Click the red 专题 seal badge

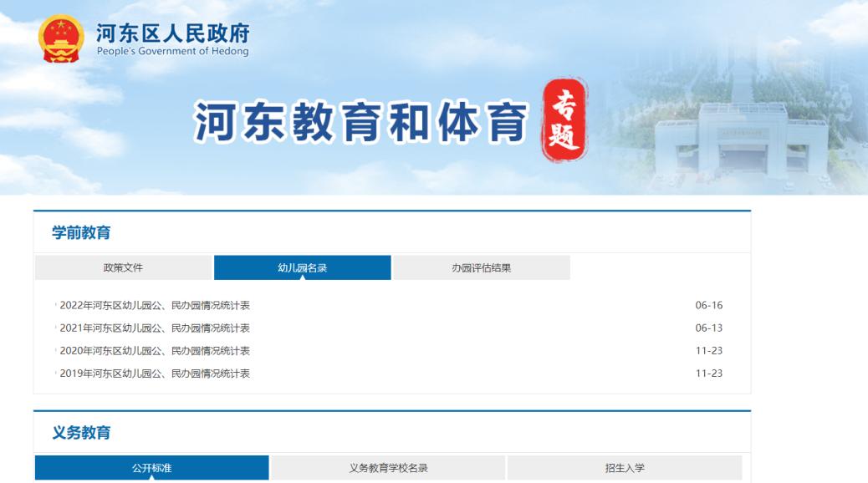click(564, 120)
